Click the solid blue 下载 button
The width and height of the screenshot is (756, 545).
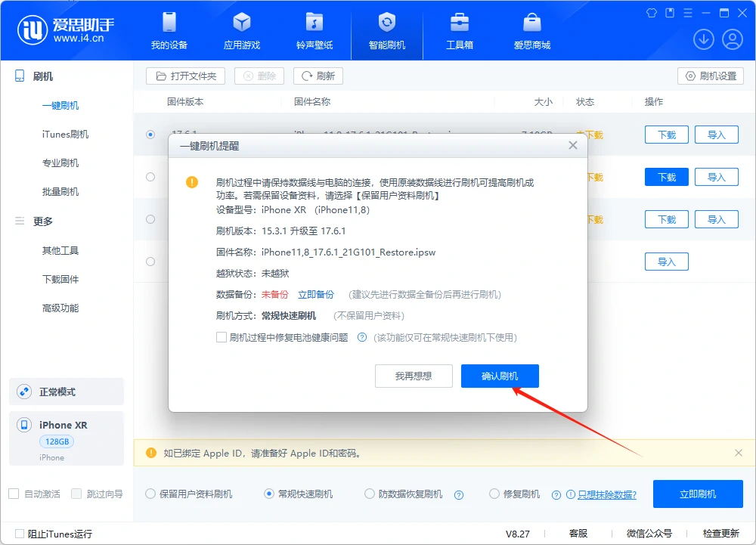[667, 178]
